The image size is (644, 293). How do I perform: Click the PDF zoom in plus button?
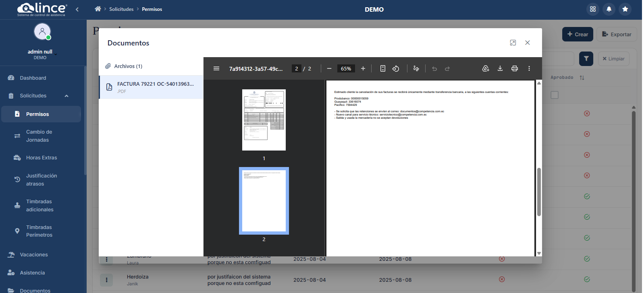click(363, 68)
